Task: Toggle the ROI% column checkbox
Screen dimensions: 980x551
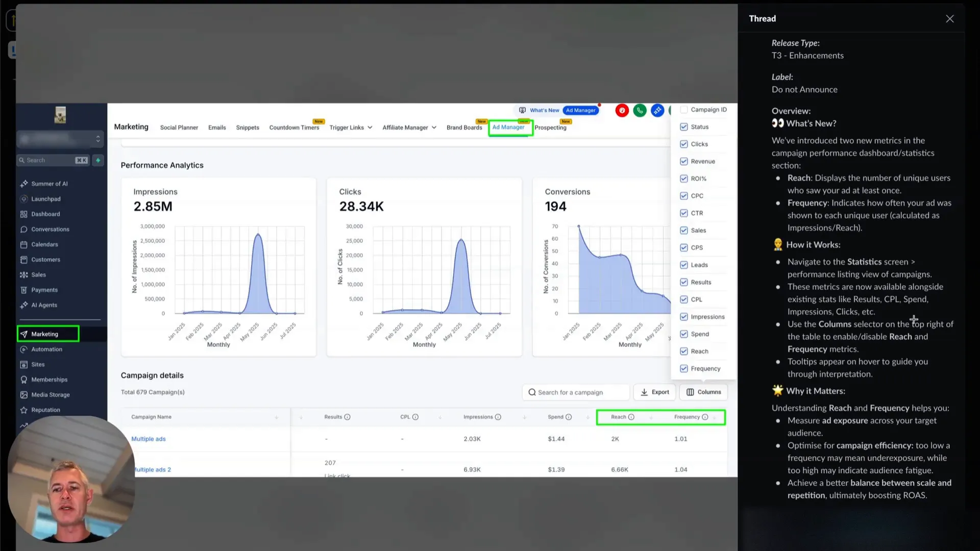Action: point(683,179)
